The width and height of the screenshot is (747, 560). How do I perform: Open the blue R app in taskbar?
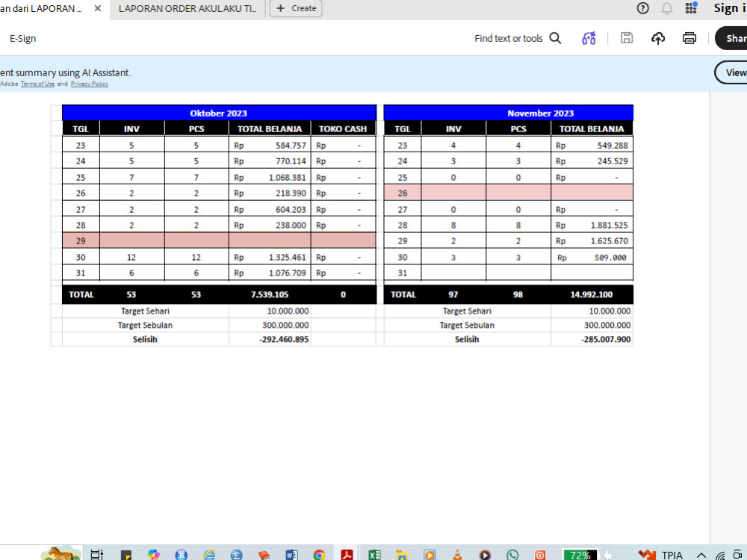[x=181, y=555]
